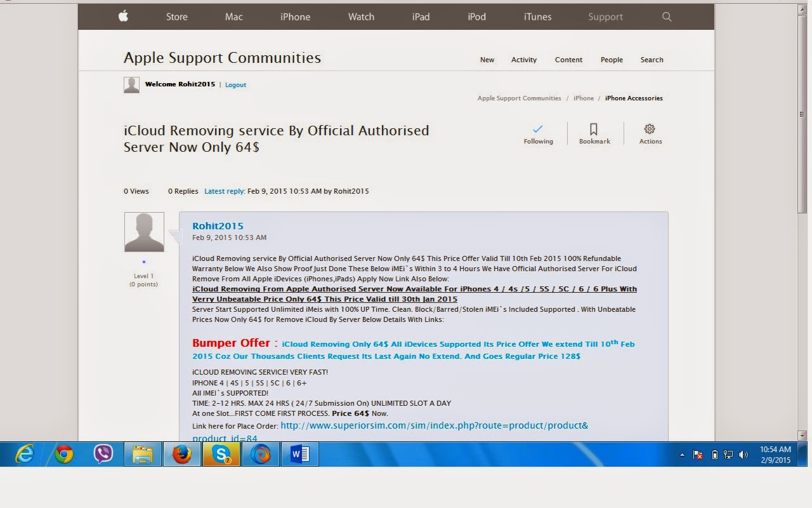Launch Google Chrome from the taskbar
812x508 pixels.
63,454
